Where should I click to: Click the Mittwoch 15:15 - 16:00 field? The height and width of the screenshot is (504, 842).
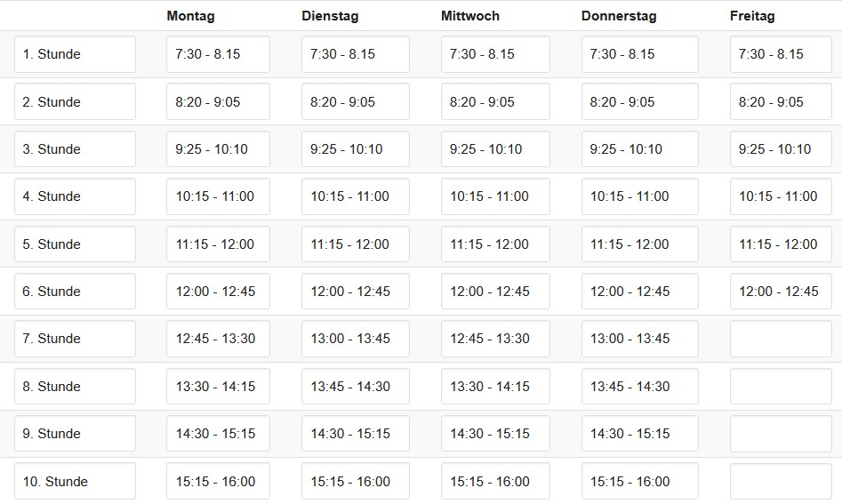coord(495,482)
